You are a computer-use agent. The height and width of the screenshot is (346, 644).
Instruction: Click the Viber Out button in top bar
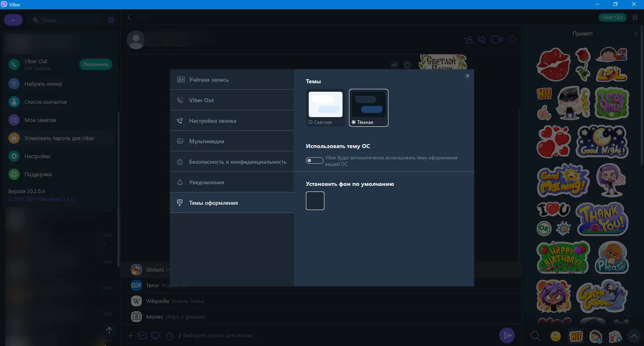[x=612, y=17]
